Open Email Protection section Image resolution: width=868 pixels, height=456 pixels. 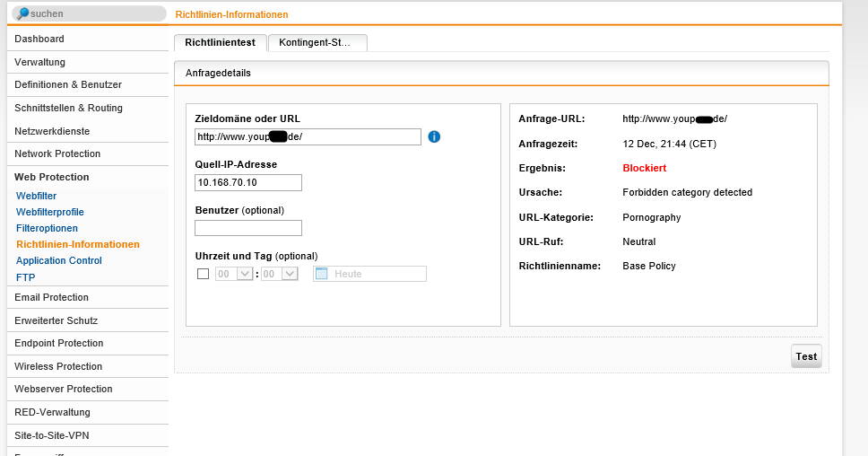51,297
